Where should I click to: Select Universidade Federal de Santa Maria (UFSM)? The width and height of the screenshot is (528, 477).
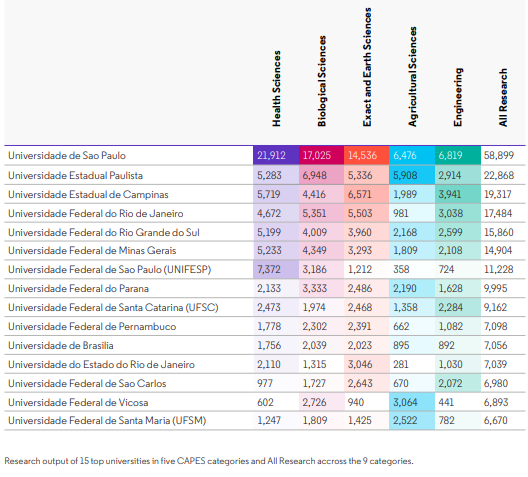pyautogui.click(x=107, y=420)
